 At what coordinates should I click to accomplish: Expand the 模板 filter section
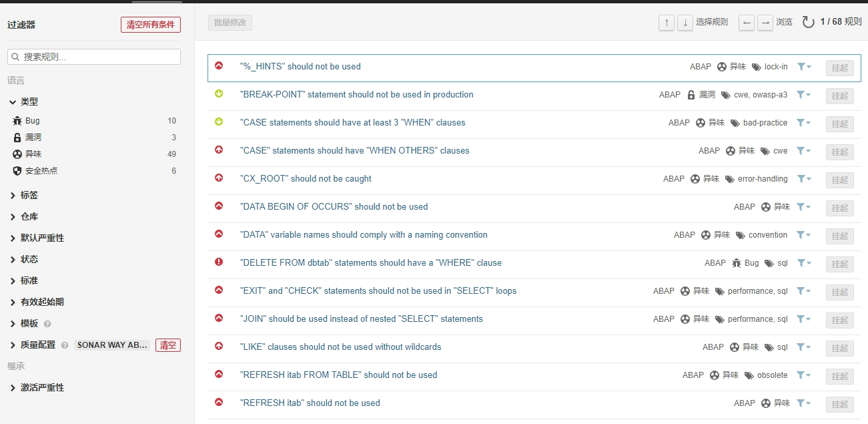[24, 323]
